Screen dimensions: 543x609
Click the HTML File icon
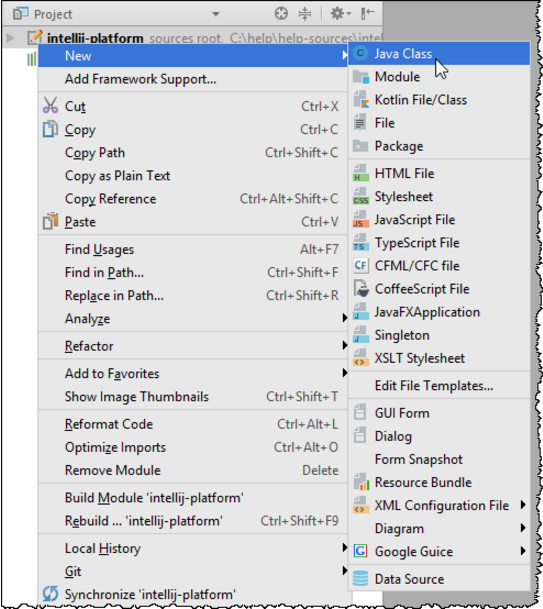pos(360,173)
